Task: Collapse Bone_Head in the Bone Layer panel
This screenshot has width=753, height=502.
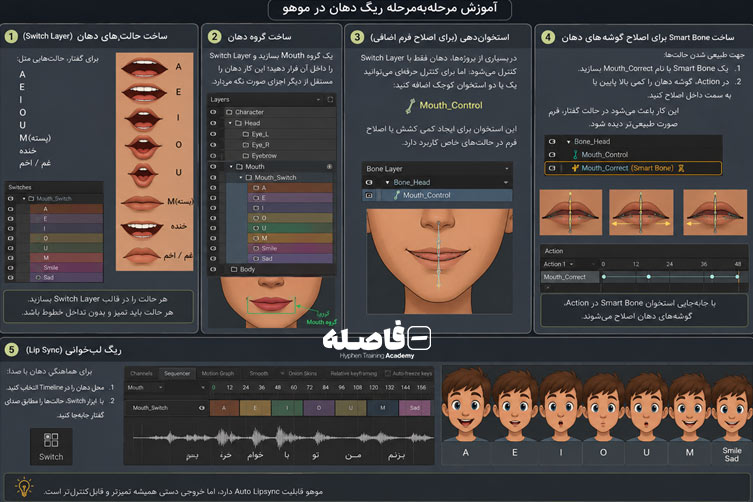Action: click(x=387, y=183)
